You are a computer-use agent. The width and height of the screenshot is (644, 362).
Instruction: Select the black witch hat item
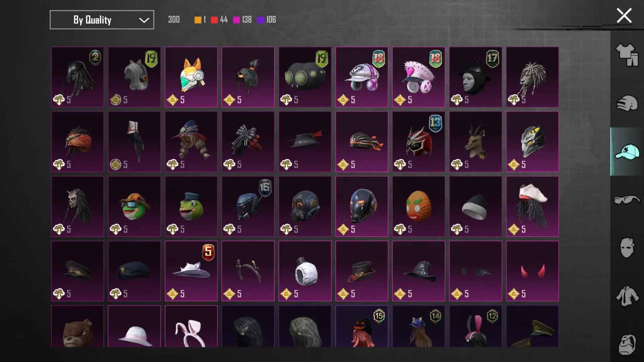(419, 271)
